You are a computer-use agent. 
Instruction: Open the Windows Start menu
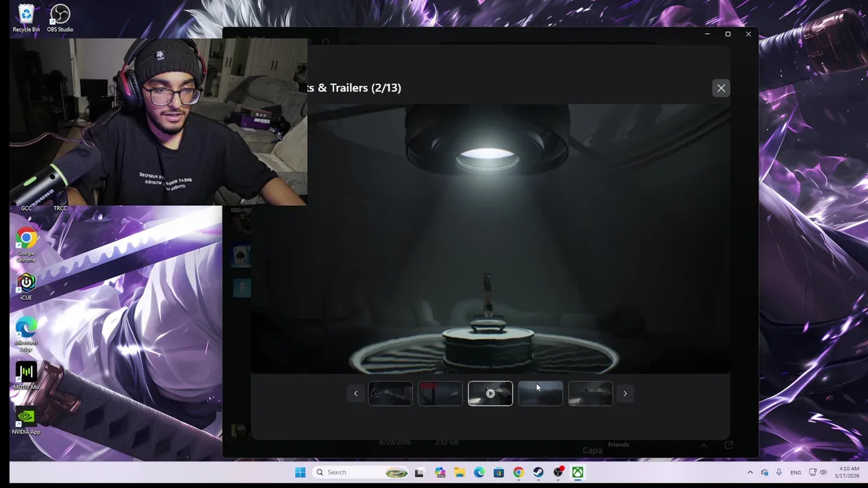click(x=300, y=472)
